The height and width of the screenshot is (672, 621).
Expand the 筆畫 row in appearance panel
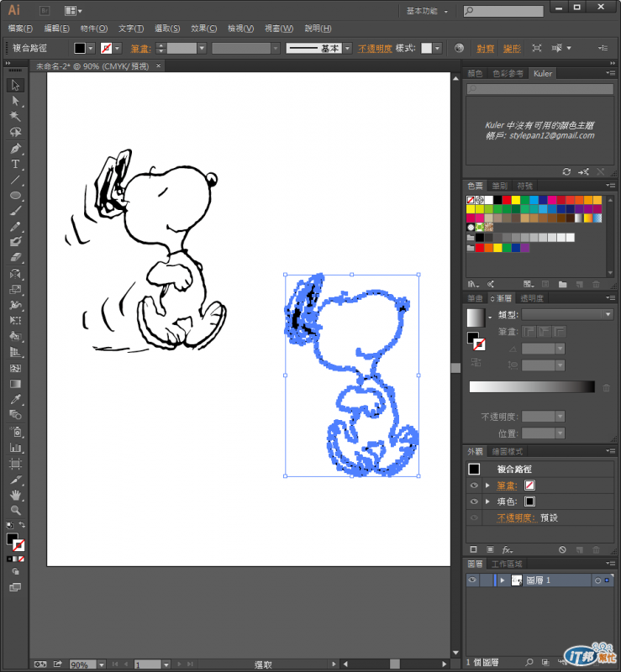[487, 486]
